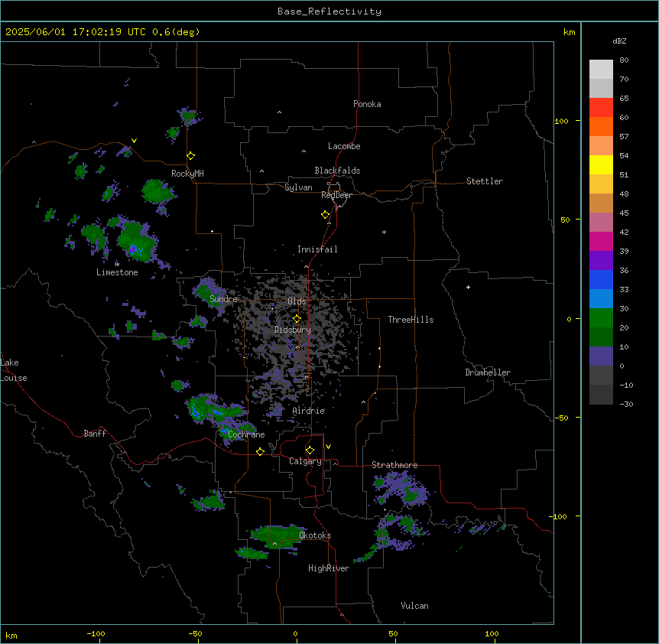This screenshot has width=659, height=644.
Task: Click the ThreeHills label
Action: coord(411,320)
